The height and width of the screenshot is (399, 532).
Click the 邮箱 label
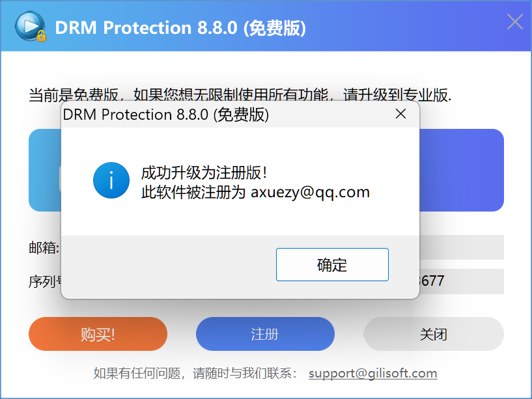click(44, 247)
